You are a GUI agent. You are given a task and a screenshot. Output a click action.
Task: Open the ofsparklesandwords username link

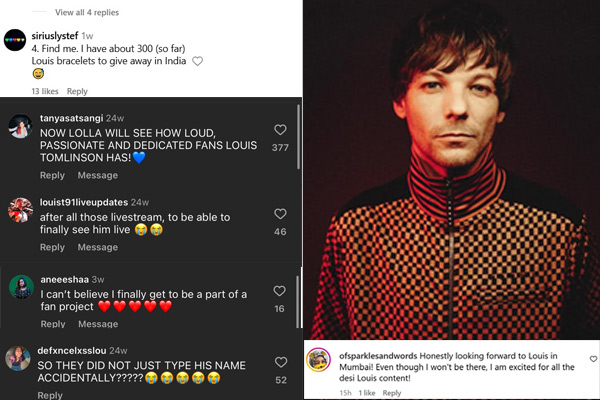(x=378, y=356)
